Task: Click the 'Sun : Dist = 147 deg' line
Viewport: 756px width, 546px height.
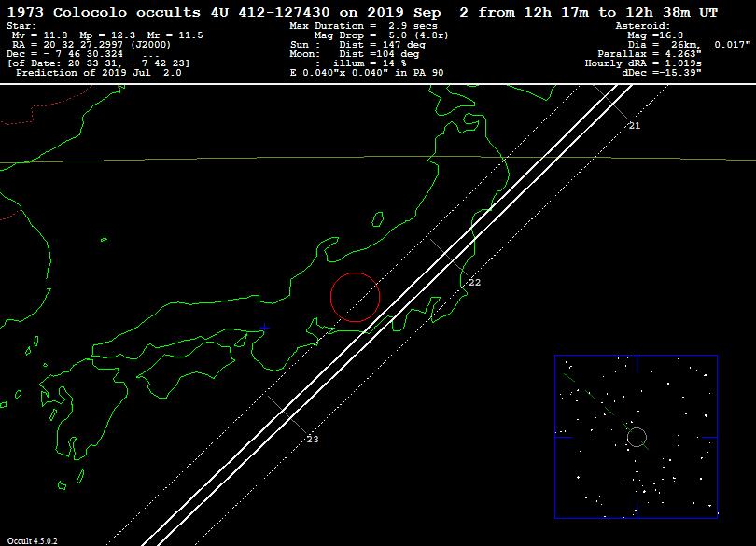Action: pyautogui.click(x=357, y=45)
